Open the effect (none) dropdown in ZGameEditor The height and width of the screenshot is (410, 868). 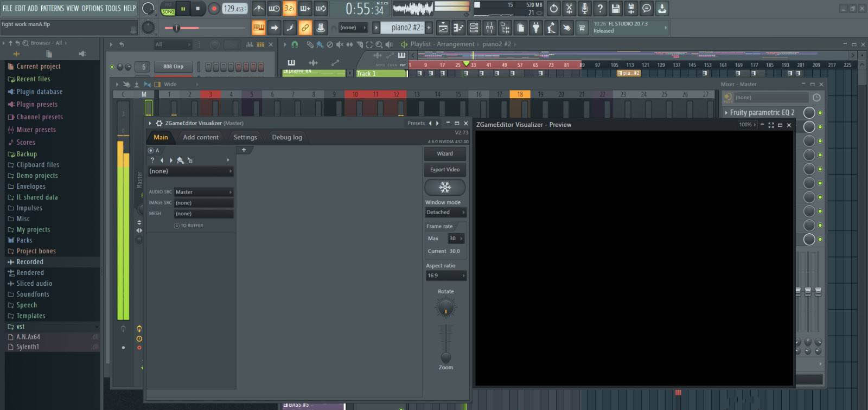(190, 171)
